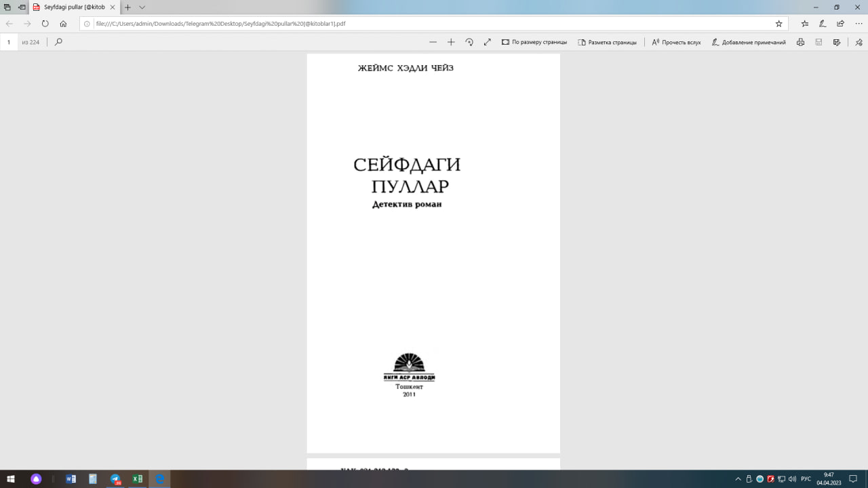Image resolution: width=868 pixels, height=488 pixels.
Task: Switch the 'РУС' input language
Action: click(x=806, y=479)
